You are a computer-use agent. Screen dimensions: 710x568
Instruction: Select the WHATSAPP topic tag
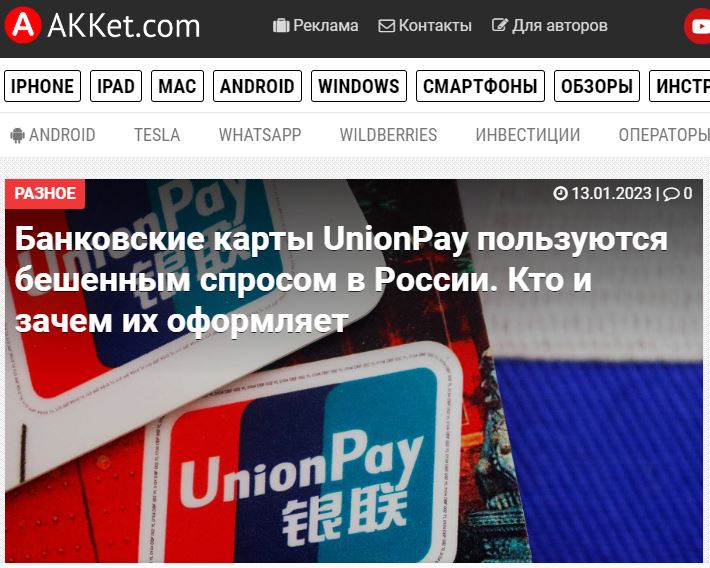pyautogui.click(x=260, y=135)
